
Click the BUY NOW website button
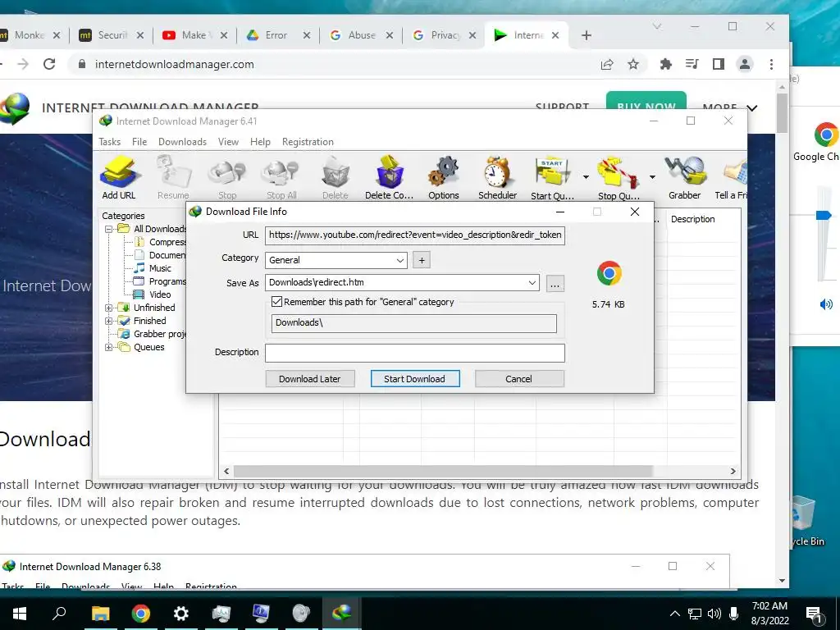pos(646,101)
